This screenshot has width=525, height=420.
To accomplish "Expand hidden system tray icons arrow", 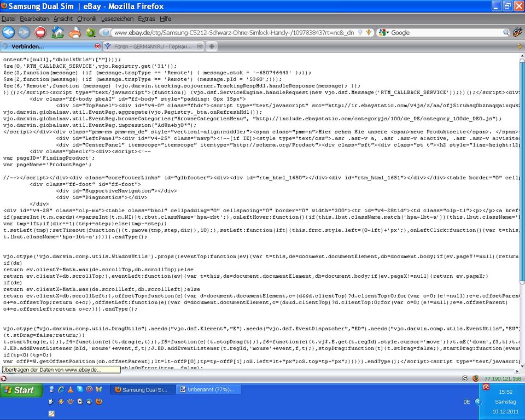I will (x=479, y=401).
